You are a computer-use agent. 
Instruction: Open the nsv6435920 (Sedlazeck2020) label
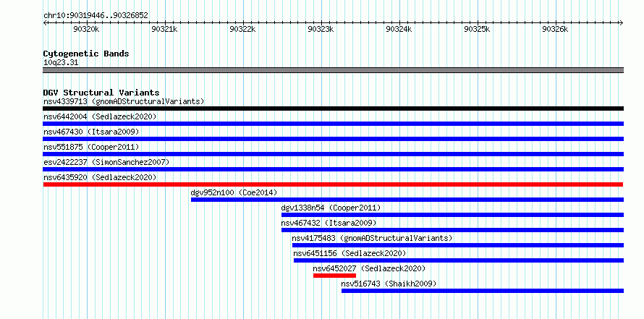pos(100,177)
